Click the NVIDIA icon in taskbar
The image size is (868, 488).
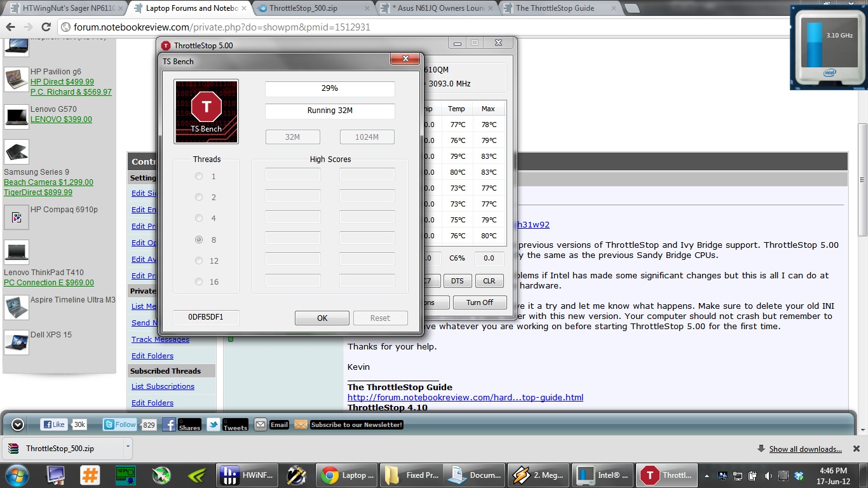coord(196,475)
